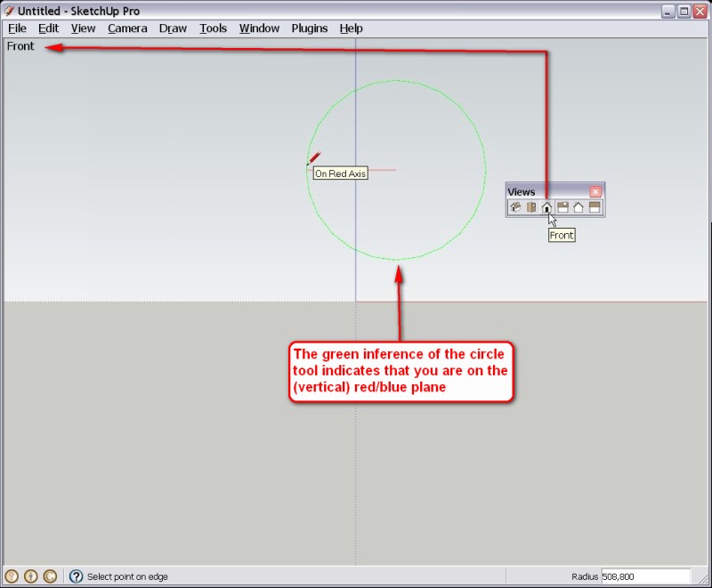
Task: Open the Instructor help question icon
Action: [x=76, y=576]
